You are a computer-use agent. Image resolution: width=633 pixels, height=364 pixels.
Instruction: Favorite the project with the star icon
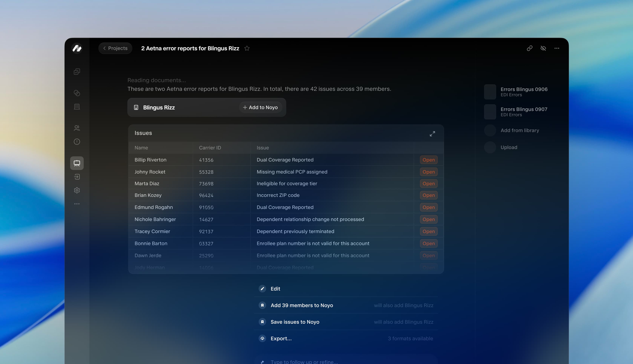tap(247, 48)
